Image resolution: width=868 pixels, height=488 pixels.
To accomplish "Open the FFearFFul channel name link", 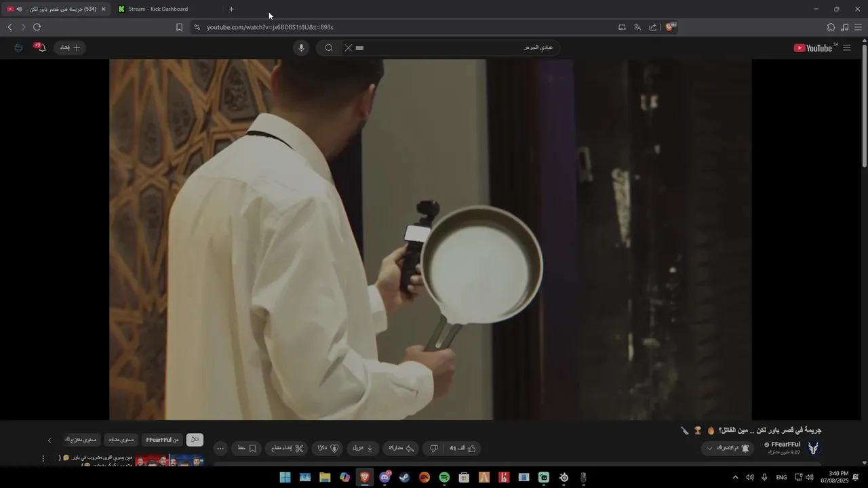I will click(x=785, y=445).
